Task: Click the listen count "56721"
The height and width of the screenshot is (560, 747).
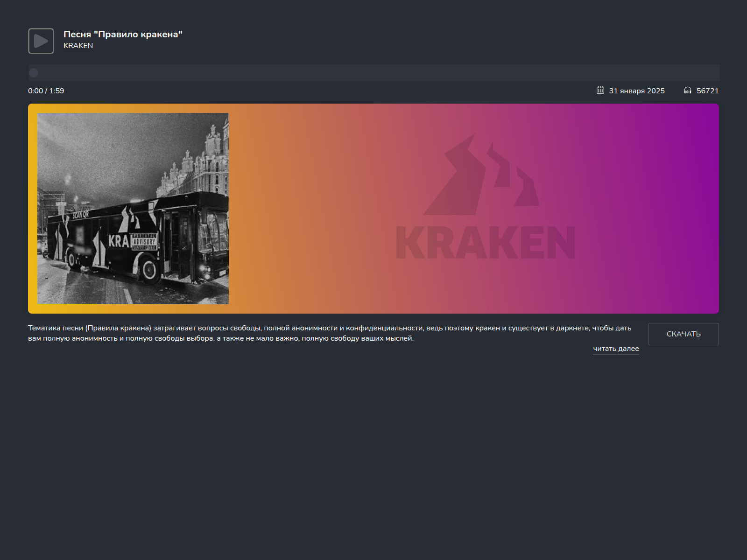Action: pos(708,91)
